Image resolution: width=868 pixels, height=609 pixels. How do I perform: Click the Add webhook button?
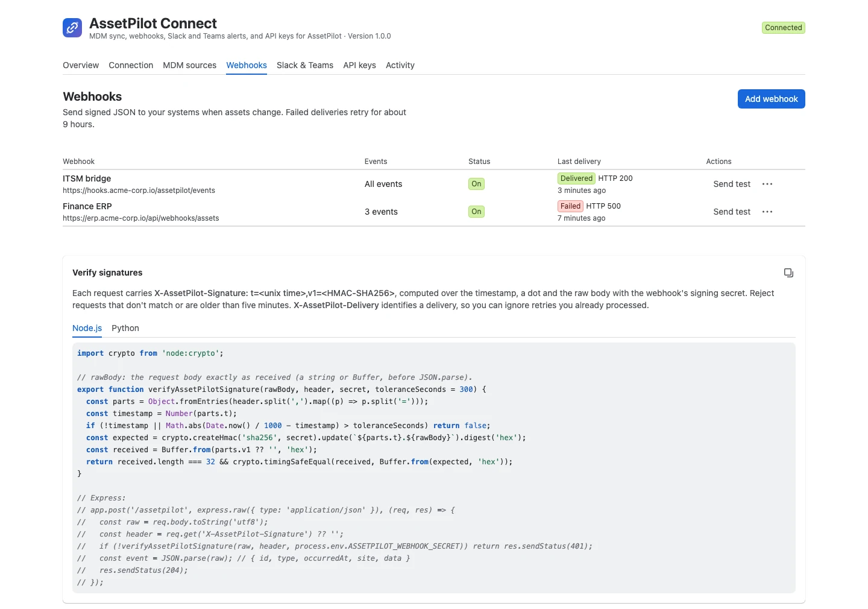[771, 99]
